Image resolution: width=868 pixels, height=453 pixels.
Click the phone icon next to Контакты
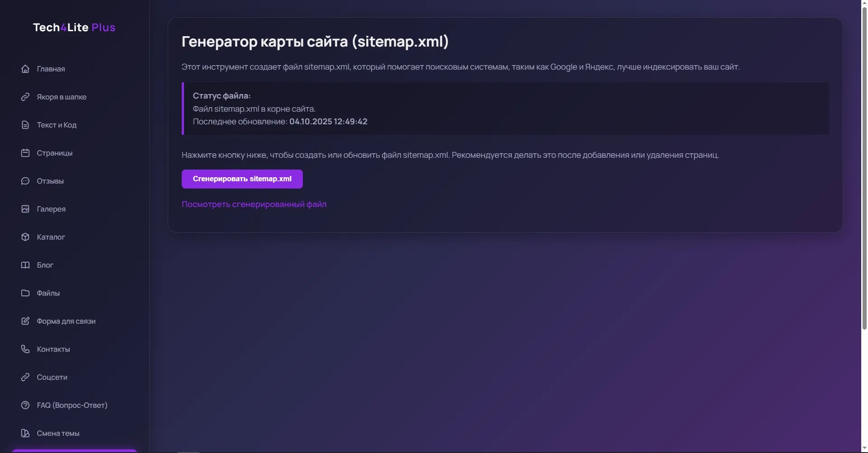(25, 349)
